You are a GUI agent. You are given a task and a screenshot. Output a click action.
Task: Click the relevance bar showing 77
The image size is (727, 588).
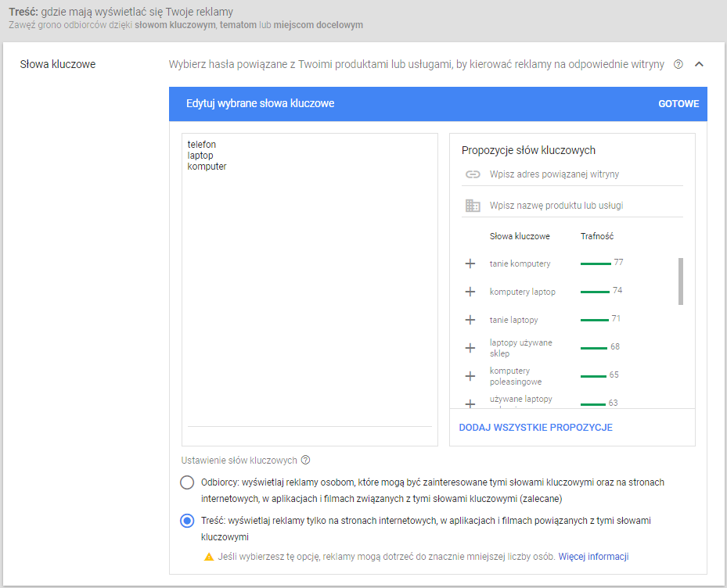596,264
